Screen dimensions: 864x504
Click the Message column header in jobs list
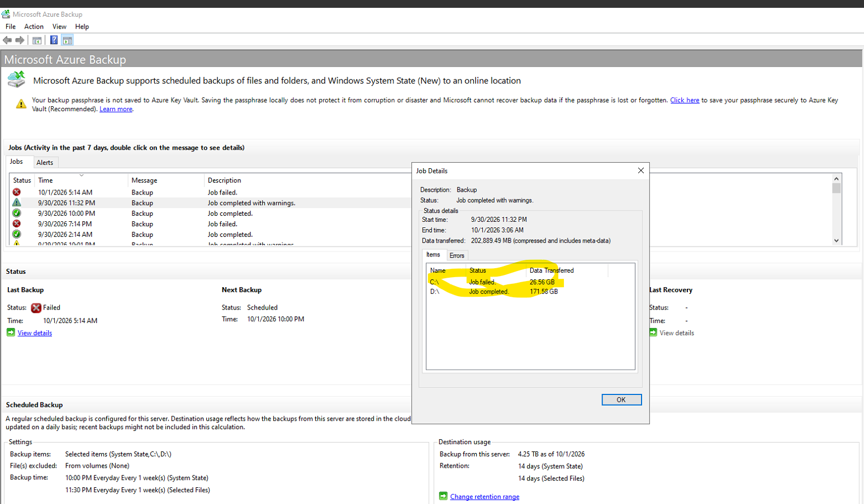click(166, 180)
